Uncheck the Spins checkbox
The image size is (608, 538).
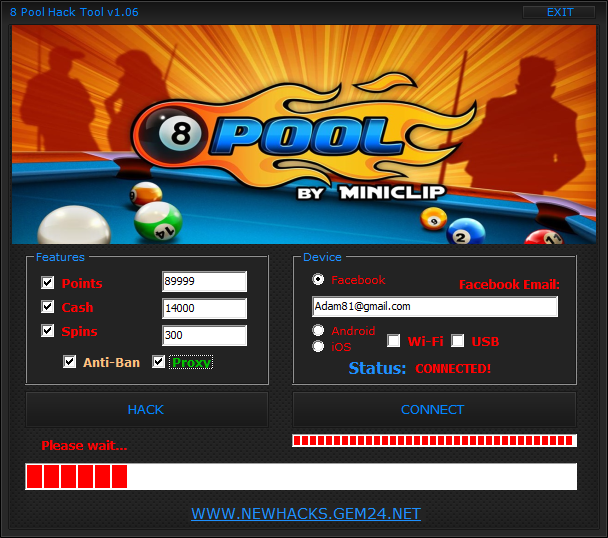48,330
